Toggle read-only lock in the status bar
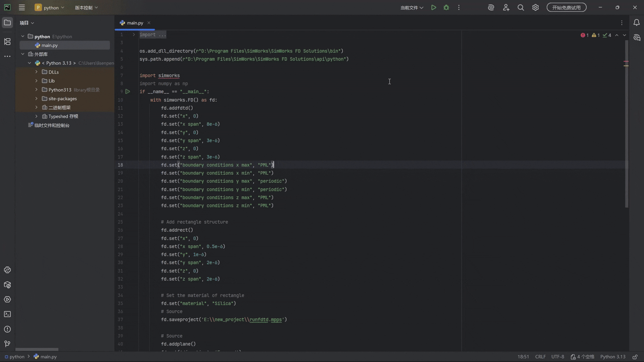Image resolution: width=644 pixels, height=362 pixels. (x=635, y=357)
